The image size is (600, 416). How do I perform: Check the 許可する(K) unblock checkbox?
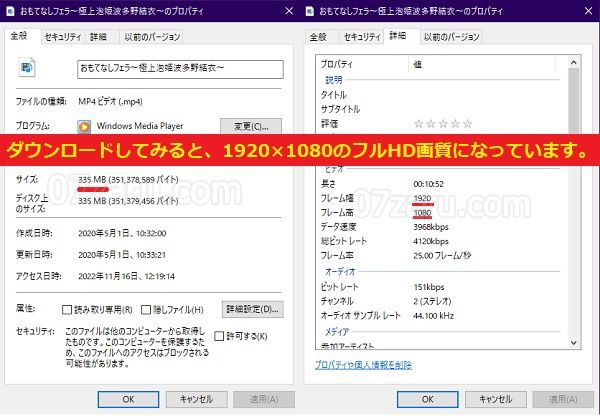click(219, 336)
